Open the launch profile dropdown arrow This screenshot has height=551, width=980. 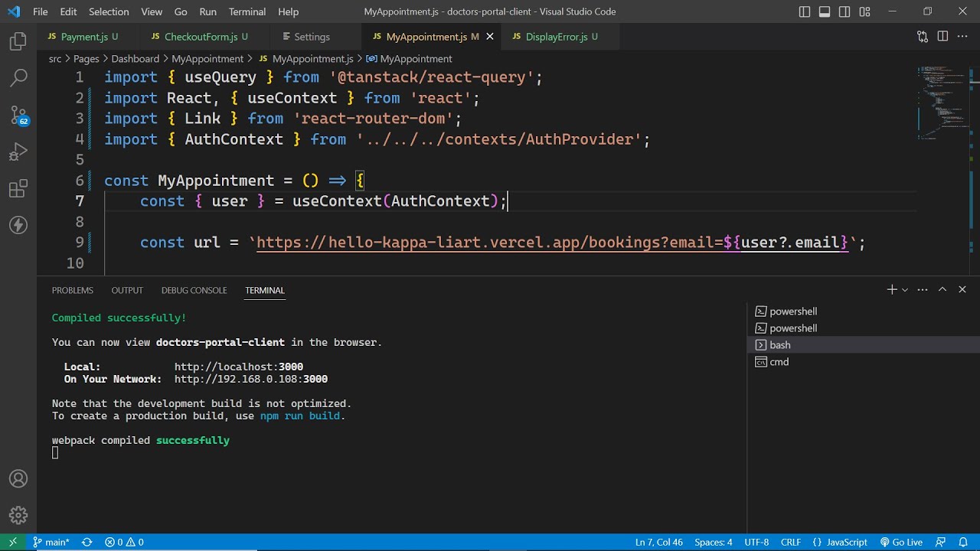click(x=905, y=290)
